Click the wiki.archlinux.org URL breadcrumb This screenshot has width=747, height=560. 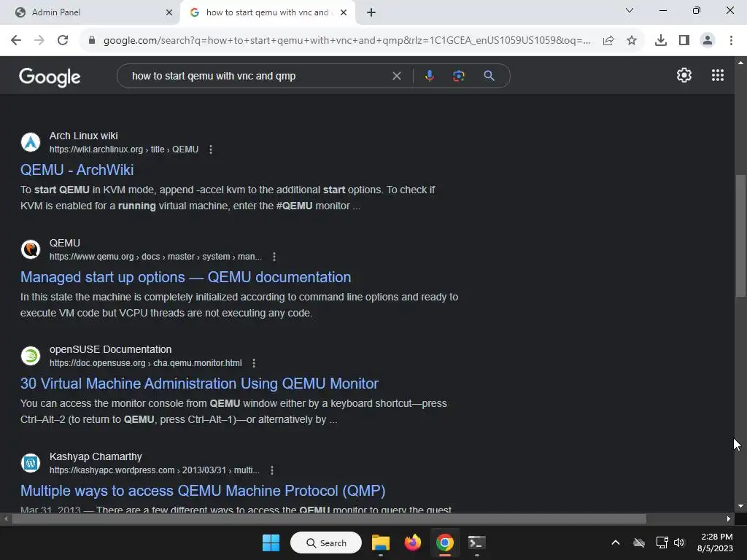pyautogui.click(x=124, y=149)
